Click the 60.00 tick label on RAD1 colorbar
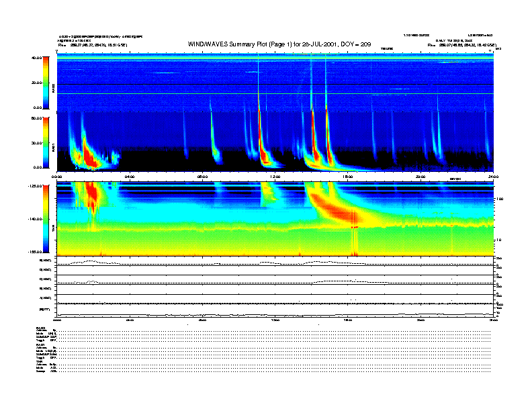532x411 pixels. (36, 118)
